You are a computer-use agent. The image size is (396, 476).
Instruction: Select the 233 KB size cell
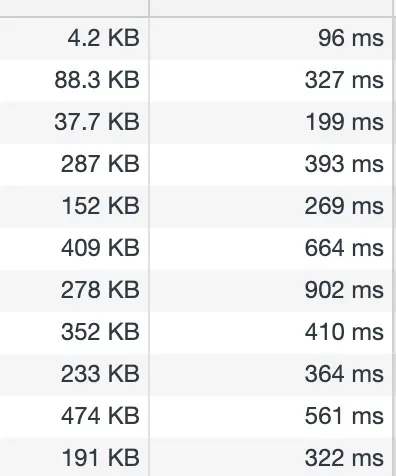(74, 375)
